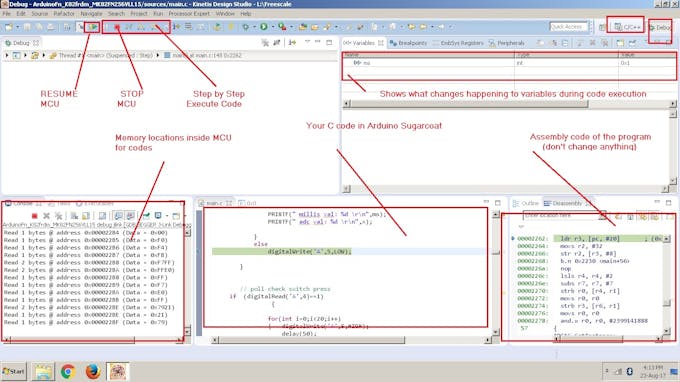
Task: Resume MCU with the green Resume button
Action: tap(93, 27)
